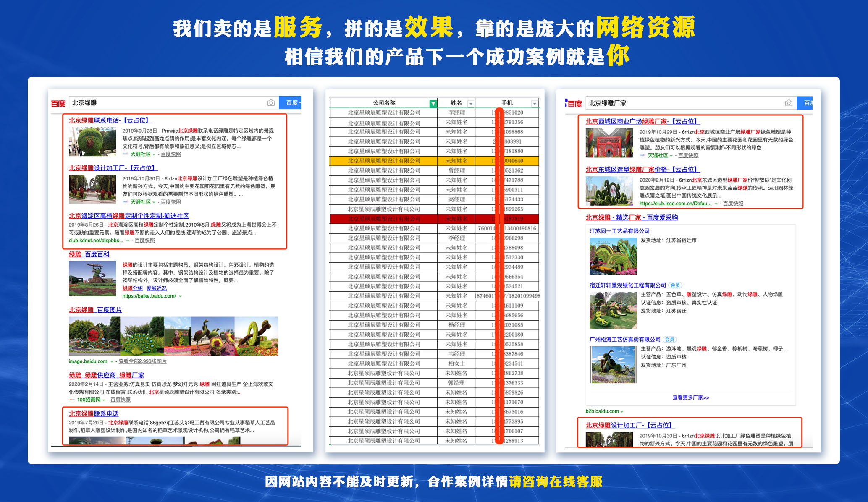
Task: Open the 绿雕_百度百科 result link
Action: [x=89, y=254]
